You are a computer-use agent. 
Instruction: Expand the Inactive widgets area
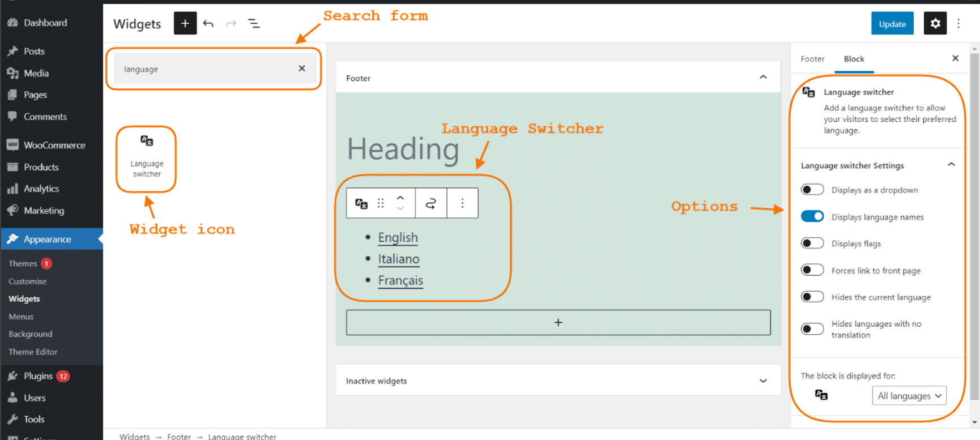[x=763, y=381]
